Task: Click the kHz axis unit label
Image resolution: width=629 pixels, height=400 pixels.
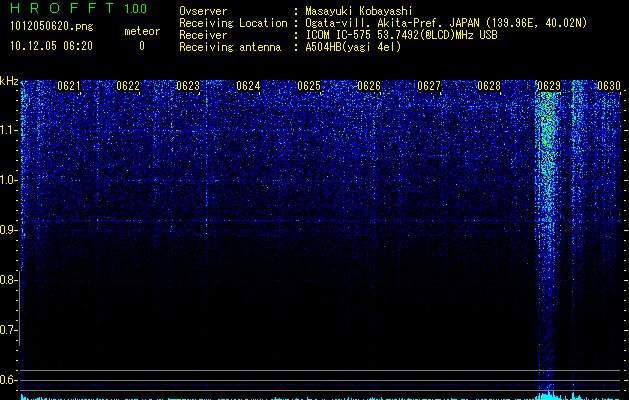Action: pos(9,81)
